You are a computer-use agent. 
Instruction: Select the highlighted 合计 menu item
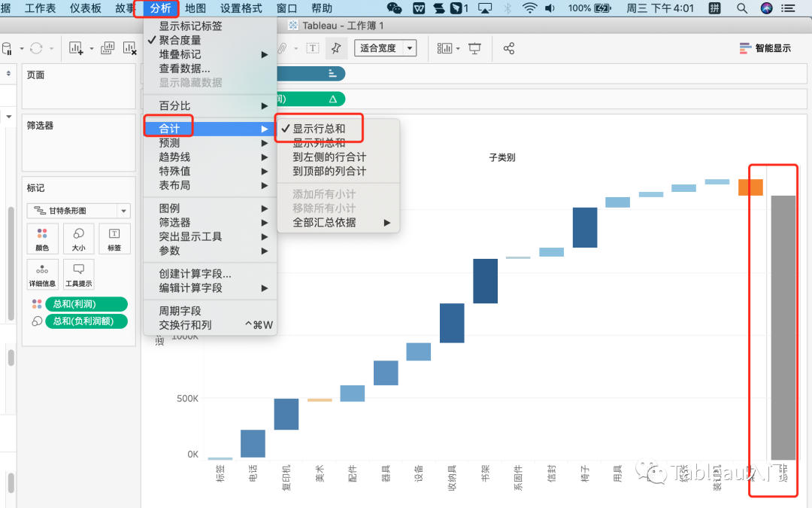click(211, 129)
